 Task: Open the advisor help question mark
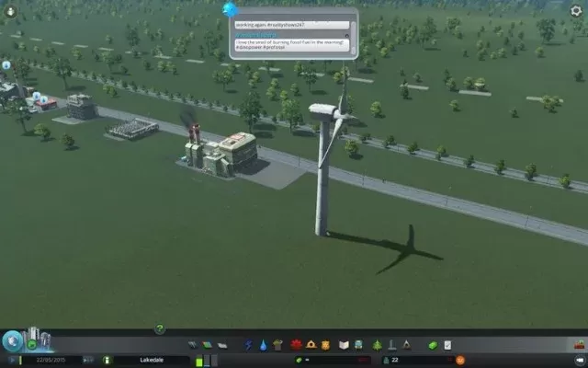point(159,328)
